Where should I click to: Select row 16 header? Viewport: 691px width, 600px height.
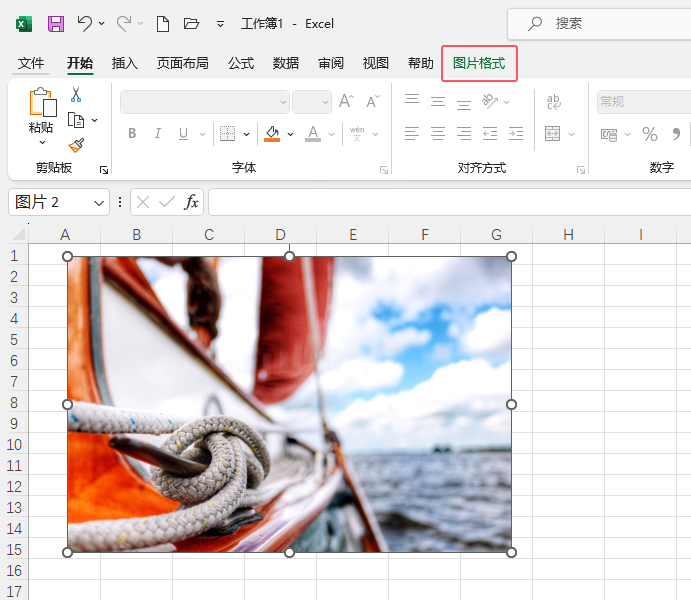point(14,571)
